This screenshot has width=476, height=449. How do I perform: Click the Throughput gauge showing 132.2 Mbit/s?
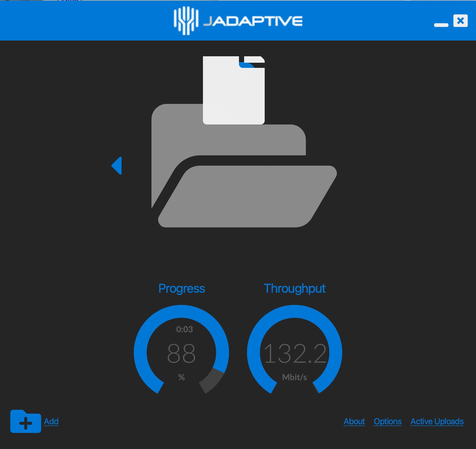click(x=295, y=350)
